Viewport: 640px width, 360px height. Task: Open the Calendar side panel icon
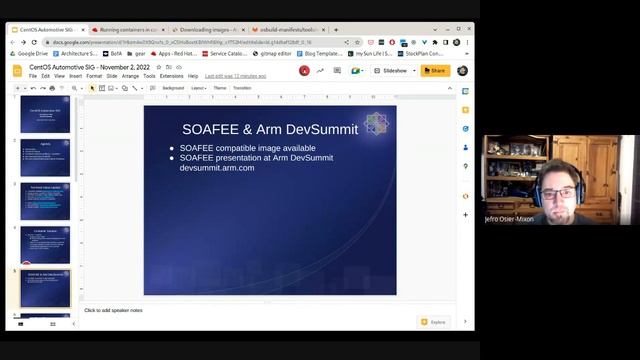(465, 91)
